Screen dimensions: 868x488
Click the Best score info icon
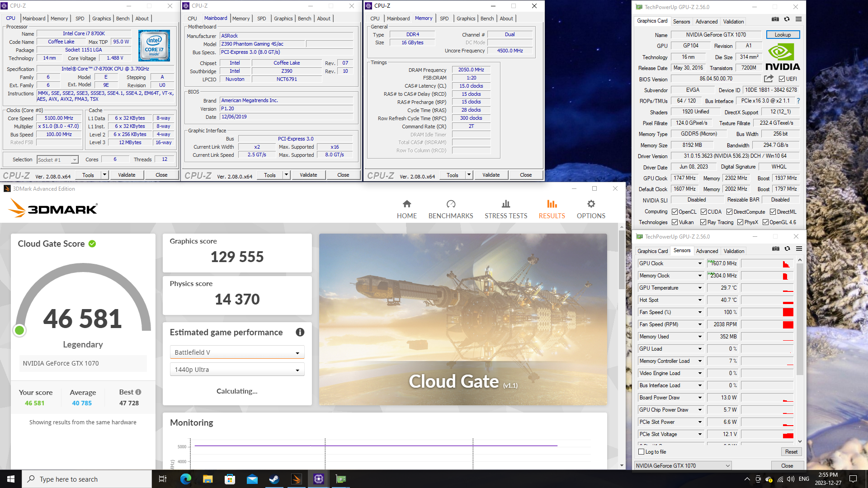138,392
